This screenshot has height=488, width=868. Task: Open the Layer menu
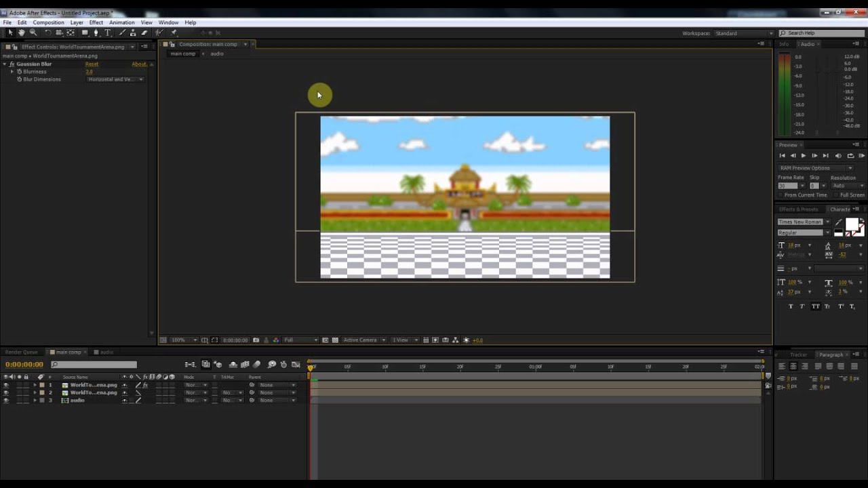[77, 22]
